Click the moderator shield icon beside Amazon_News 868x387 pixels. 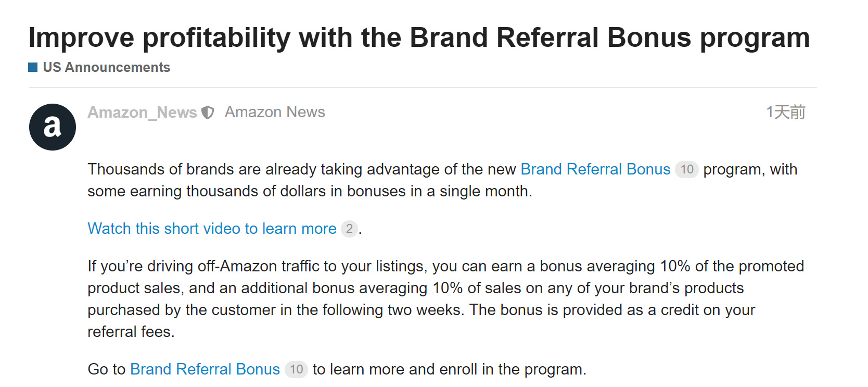point(208,113)
